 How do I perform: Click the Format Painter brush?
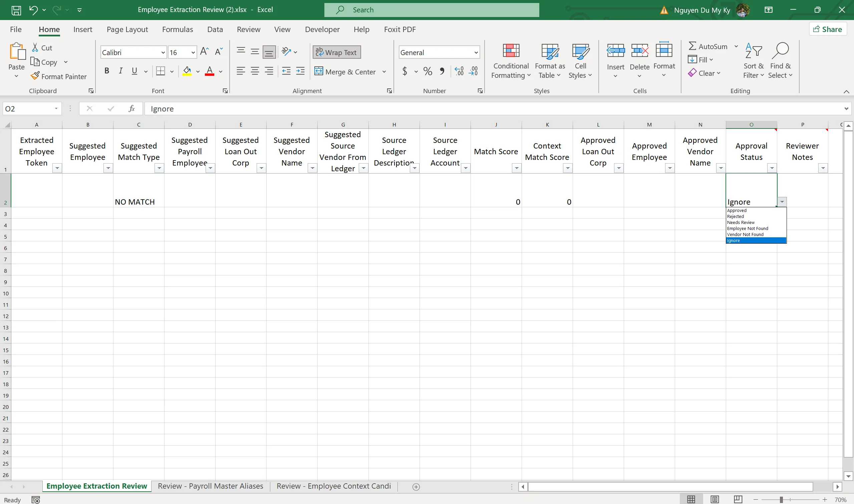click(35, 76)
